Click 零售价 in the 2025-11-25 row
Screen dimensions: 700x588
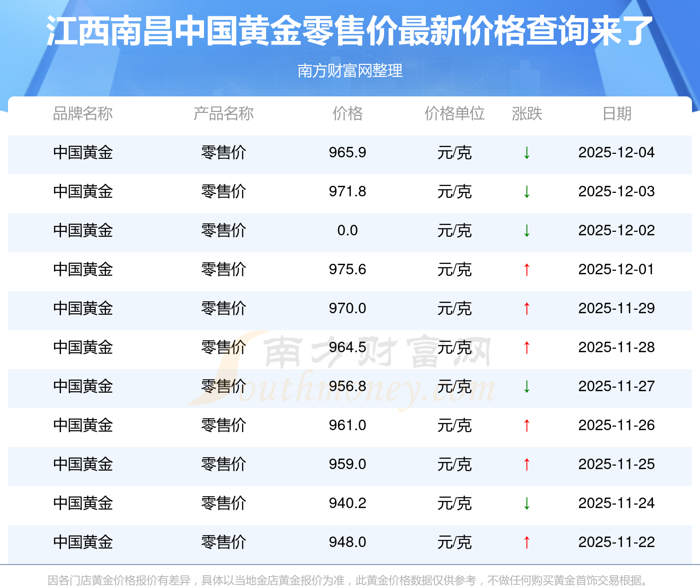tap(223, 465)
